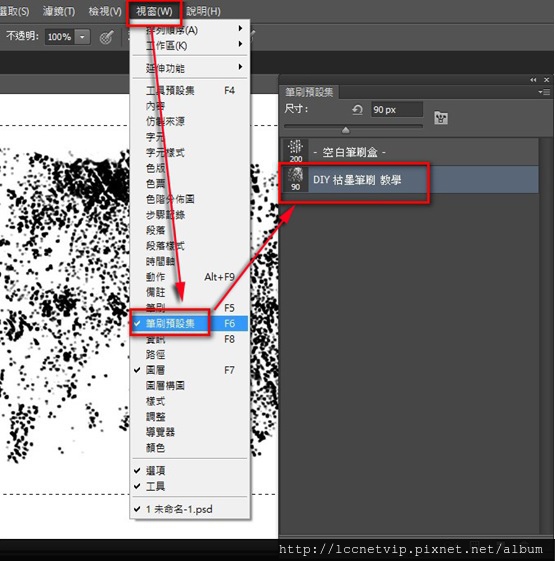The height and width of the screenshot is (561, 555).
Task: Click the brush list vertical scrollbar
Action: [x=545, y=336]
